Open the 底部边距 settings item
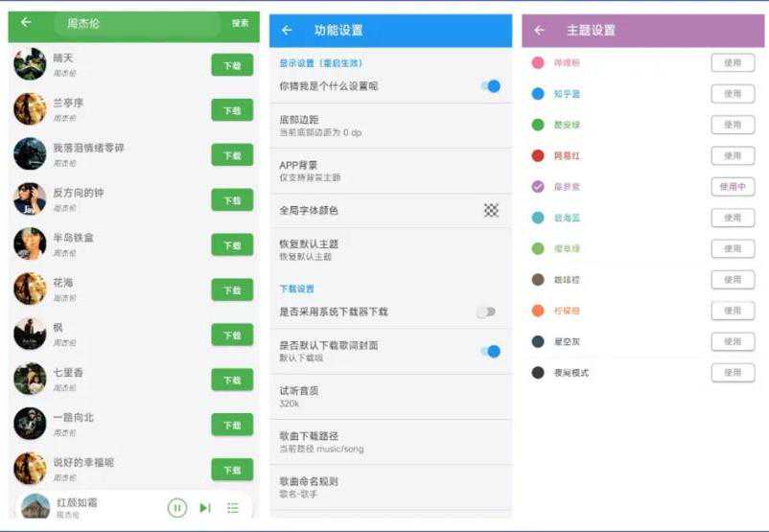Viewport: 769px width, 532px height. [390, 126]
